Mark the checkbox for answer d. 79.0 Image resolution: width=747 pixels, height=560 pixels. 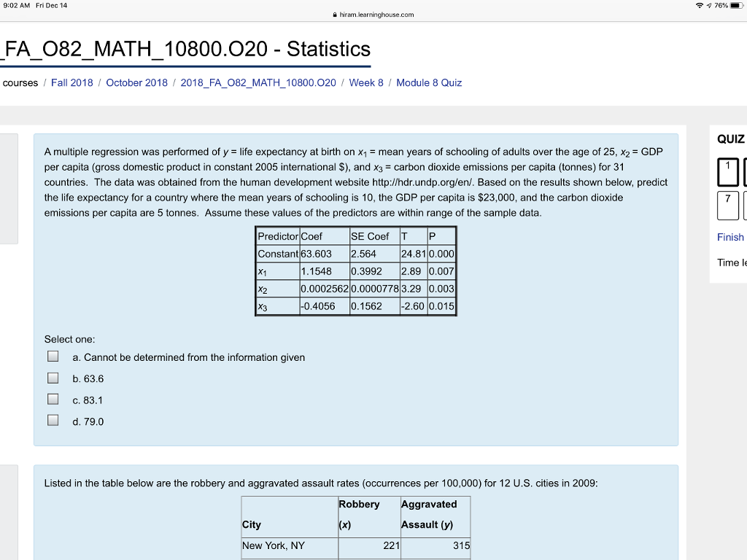(x=53, y=420)
